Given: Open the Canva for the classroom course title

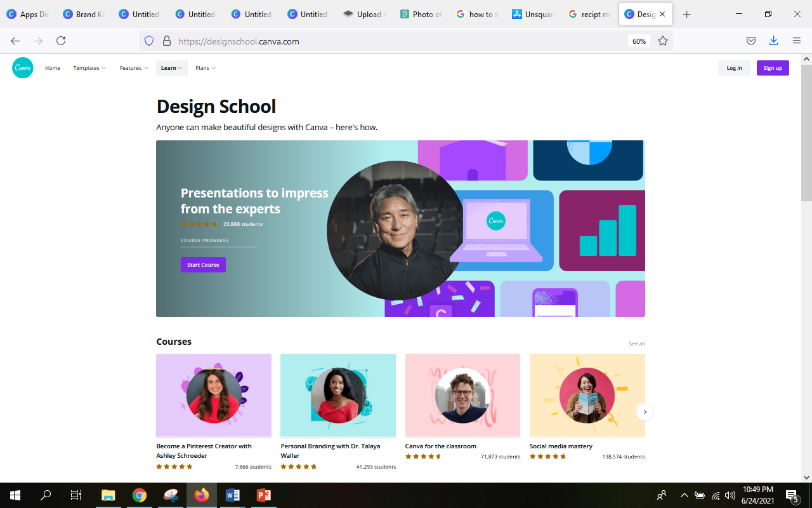Looking at the screenshot, I should [441, 446].
